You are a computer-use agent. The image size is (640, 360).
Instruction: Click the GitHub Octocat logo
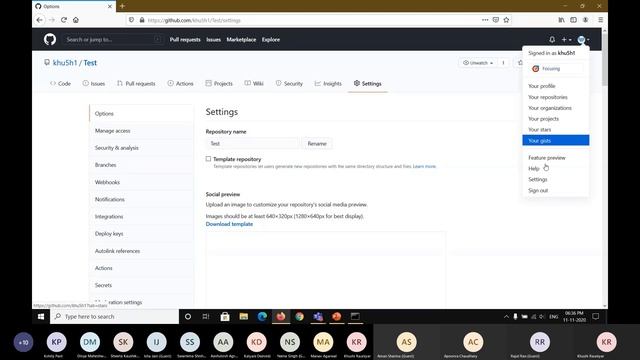50,39
